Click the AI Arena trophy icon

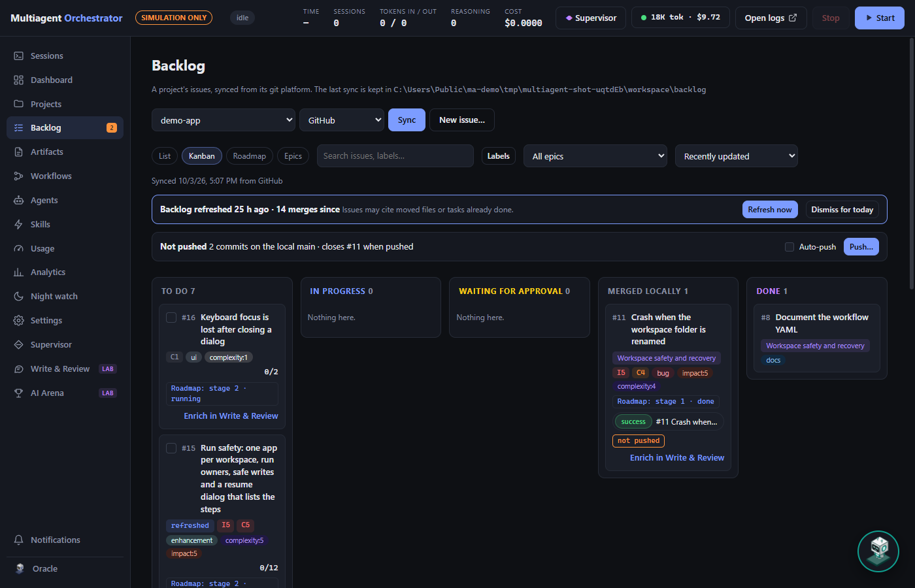[18, 393]
